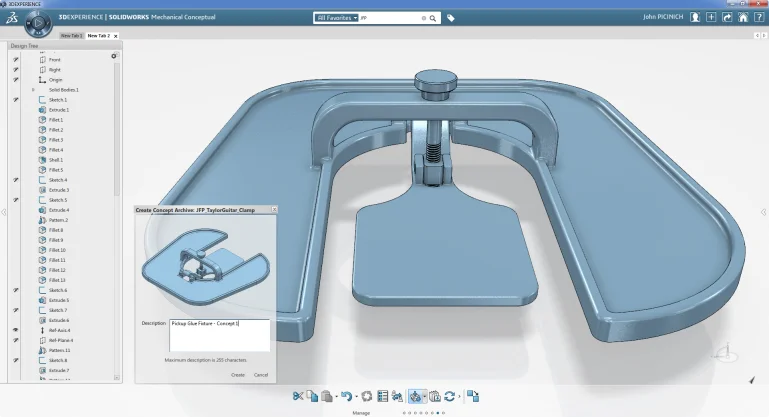Toggle visibility of Ref-Axis.4
Image resolution: width=769 pixels, height=417 pixels.
point(15,330)
